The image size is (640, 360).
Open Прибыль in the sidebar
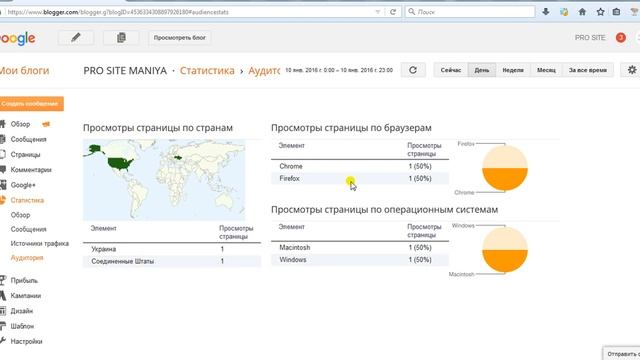click(24, 281)
